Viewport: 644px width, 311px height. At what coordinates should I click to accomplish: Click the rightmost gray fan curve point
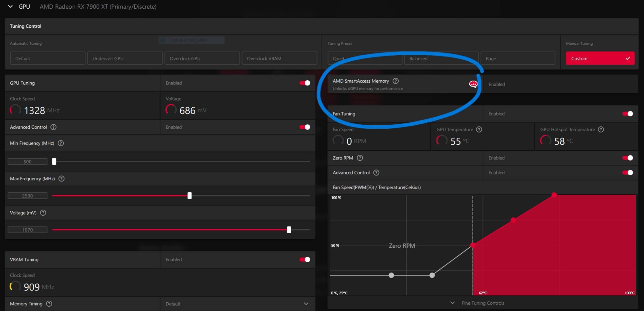[x=432, y=275]
